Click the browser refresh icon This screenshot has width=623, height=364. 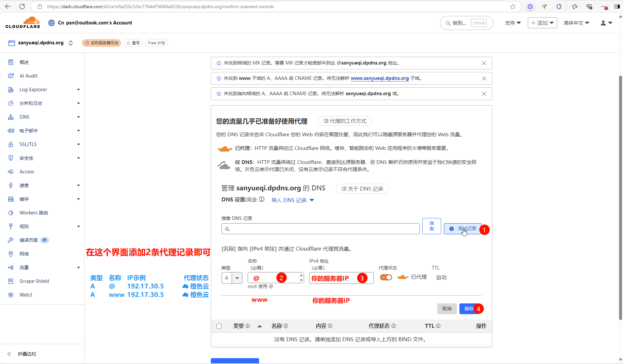coord(22,7)
